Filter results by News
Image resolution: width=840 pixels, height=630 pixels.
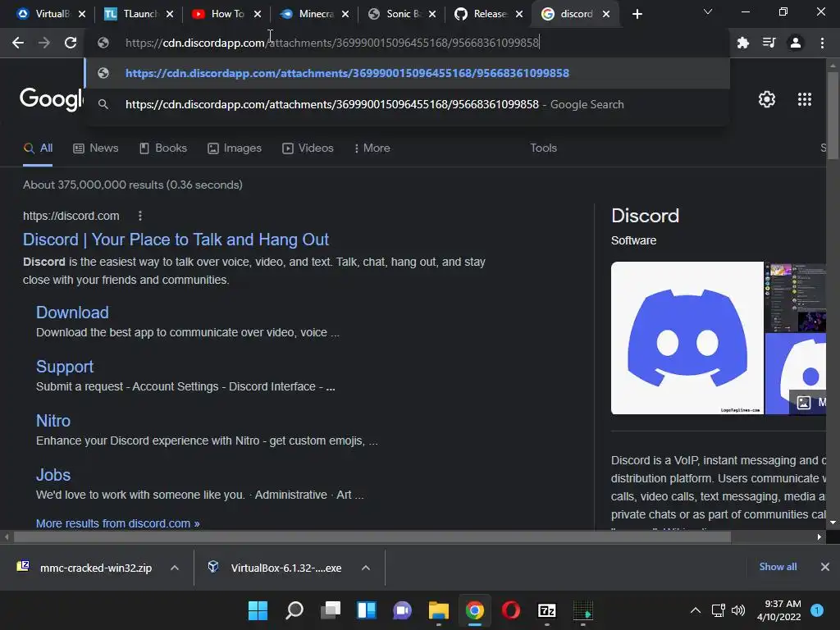tap(96, 148)
